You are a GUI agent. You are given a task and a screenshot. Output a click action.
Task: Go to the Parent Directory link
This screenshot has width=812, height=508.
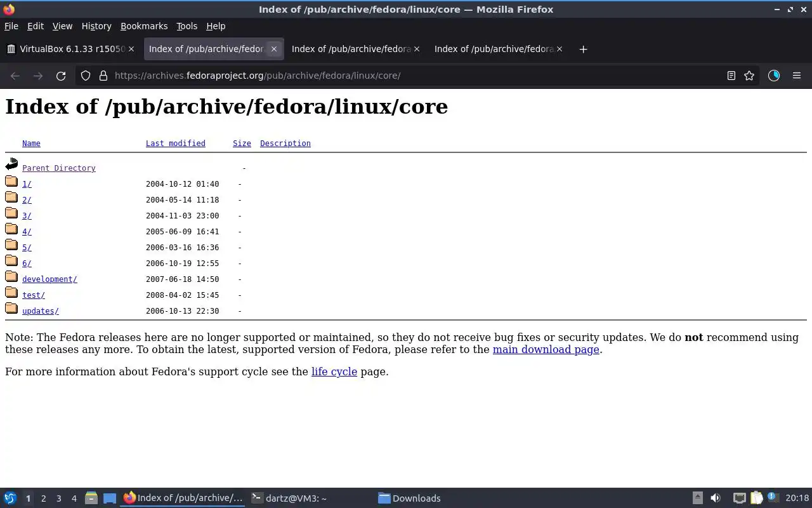coord(59,168)
